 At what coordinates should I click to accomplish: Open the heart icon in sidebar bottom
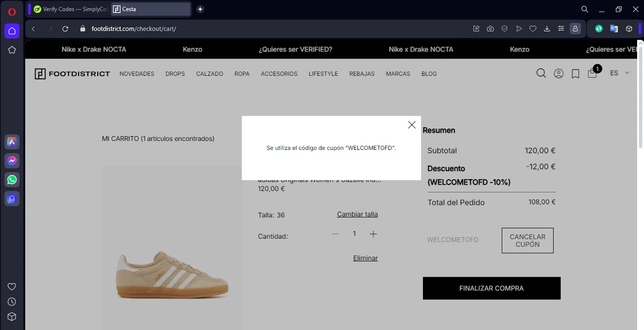tap(12, 287)
